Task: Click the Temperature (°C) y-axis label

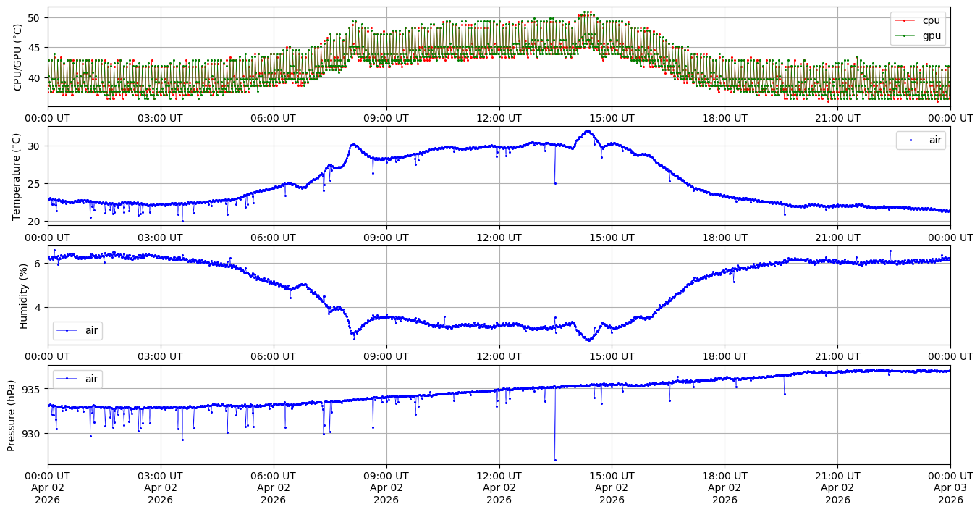Action: (x=18, y=176)
